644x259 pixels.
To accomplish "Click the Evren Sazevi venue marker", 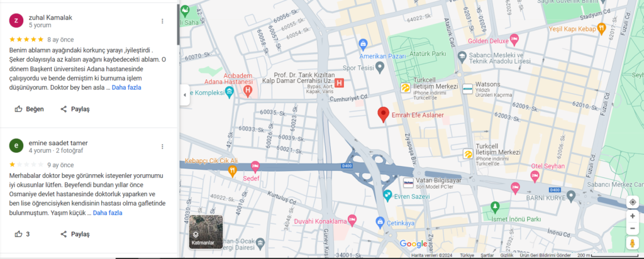I will [387, 195].
